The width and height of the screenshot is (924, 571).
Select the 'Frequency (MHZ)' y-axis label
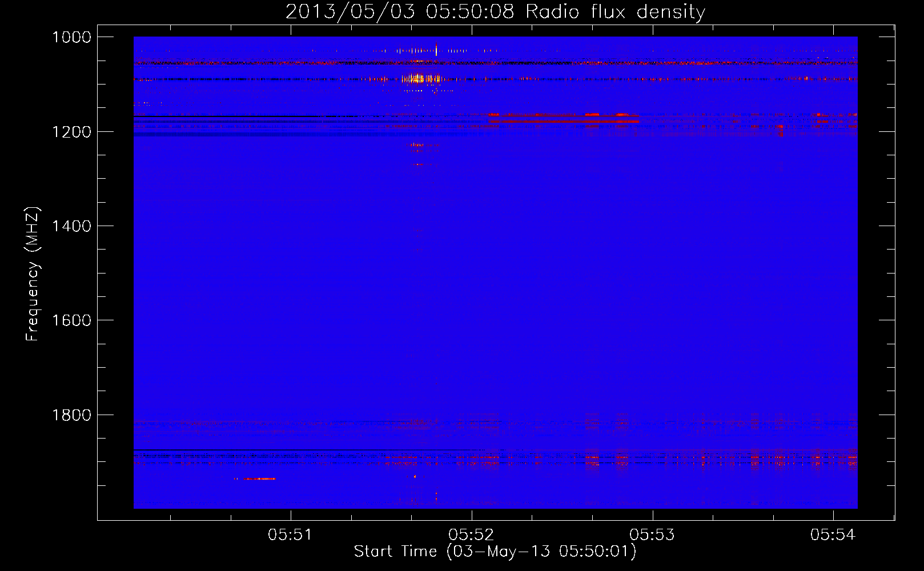click(x=33, y=274)
